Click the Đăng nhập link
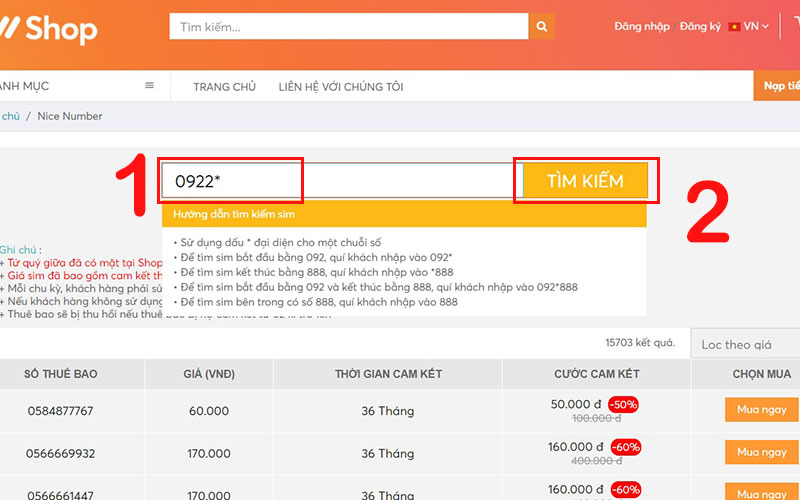The height and width of the screenshot is (500, 800). click(642, 27)
